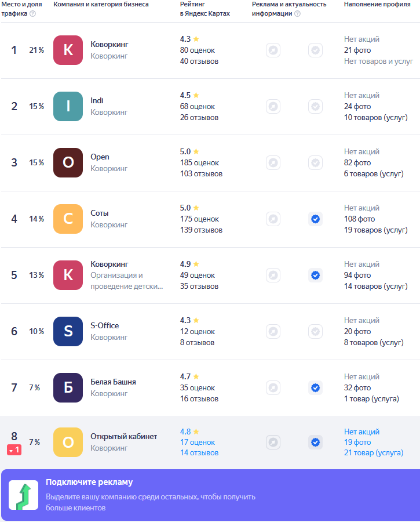The height and width of the screenshot is (522, 420).
Task: Click the advertising icon in S-Office row
Action: [273, 332]
